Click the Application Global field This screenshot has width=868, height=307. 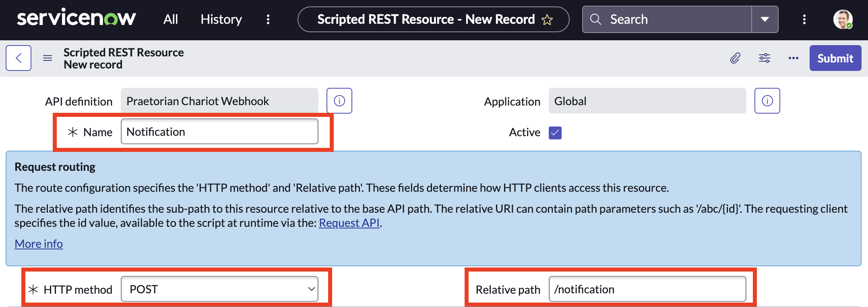click(647, 101)
